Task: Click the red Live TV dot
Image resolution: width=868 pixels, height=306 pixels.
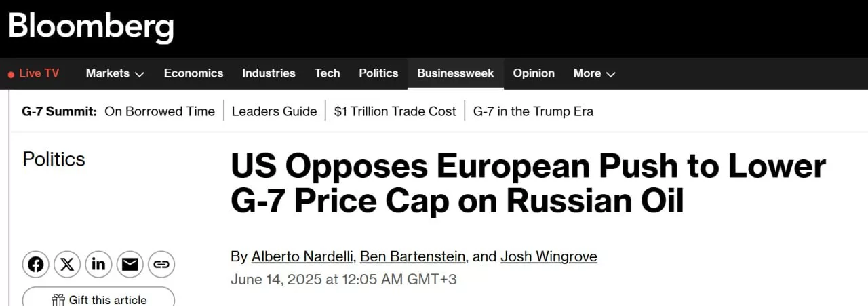Action: tap(11, 74)
